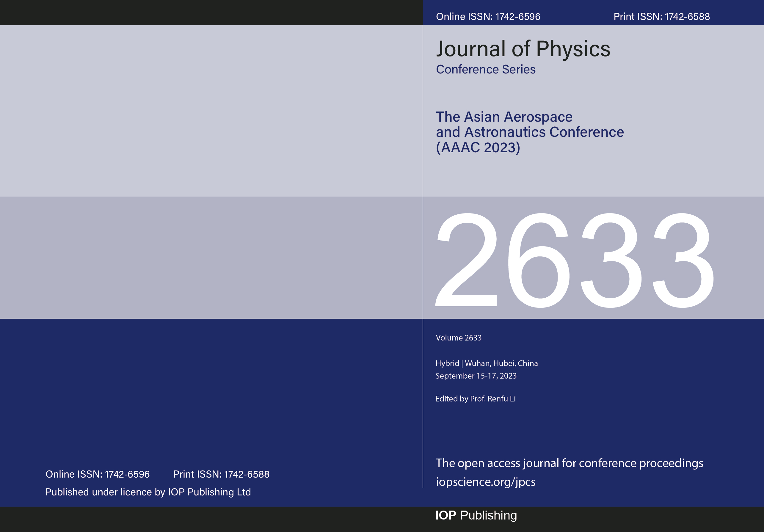Click the large '2633' volume number
Screen dimensions: 764x532
tap(575, 260)
